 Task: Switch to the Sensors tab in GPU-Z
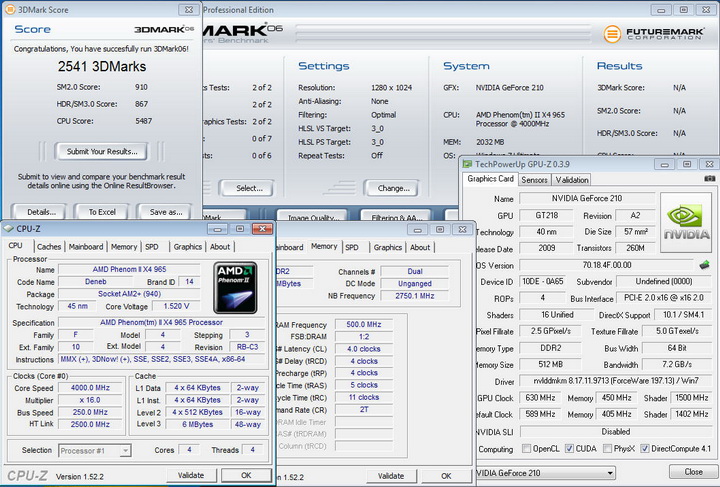pos(534,180)
